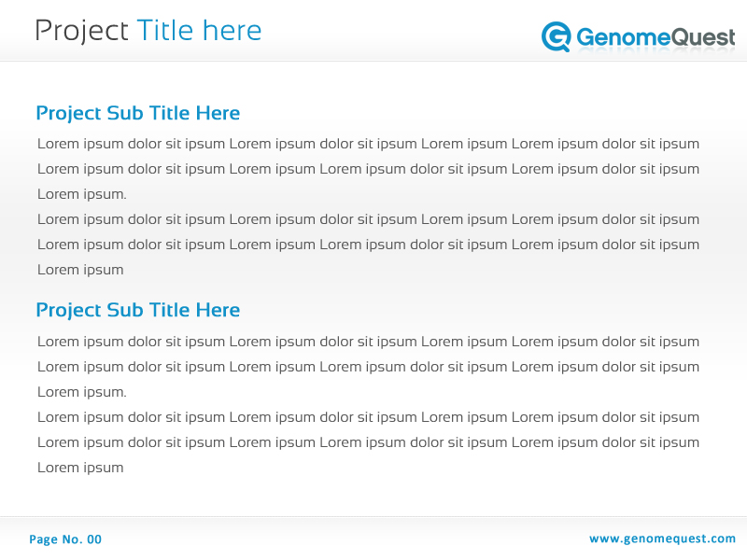Select the blue "Title here" heading text
The image size is (747, 560).
point(199,31)
